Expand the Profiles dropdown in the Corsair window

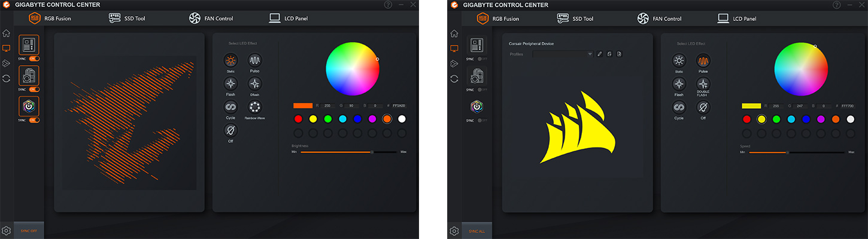pyautogui.click(x=563, y=54)
